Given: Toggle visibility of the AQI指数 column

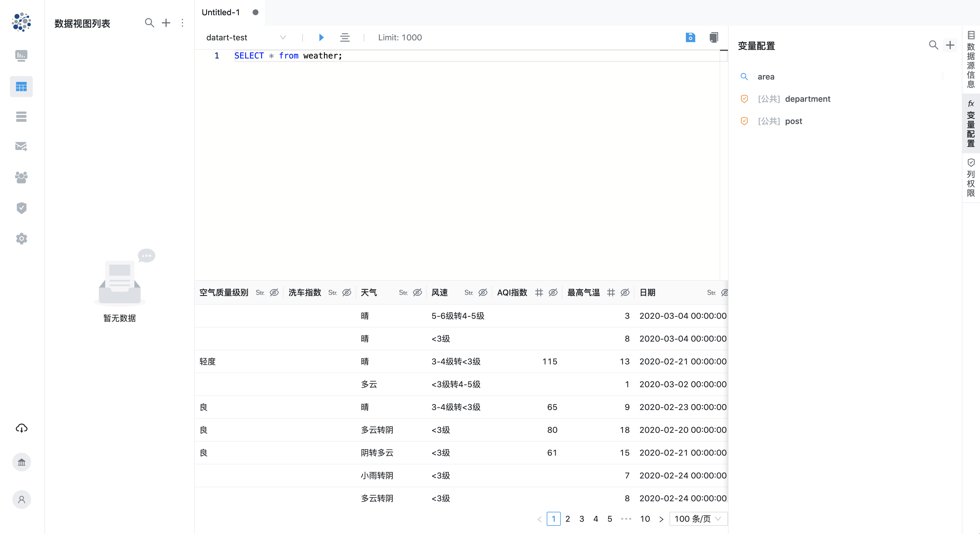Looking at the screenshot, I should [553, 293].
